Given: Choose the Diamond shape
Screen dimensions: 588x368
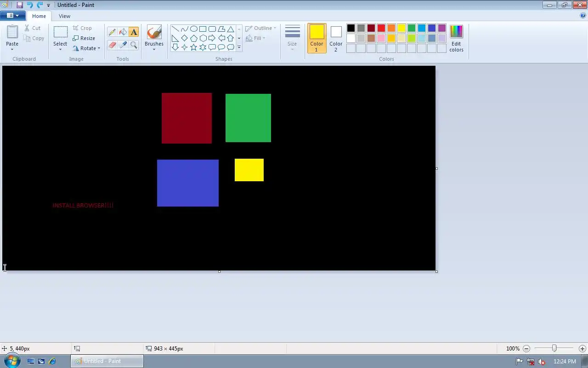Looking at the screenshot, I should pos(185,38).
